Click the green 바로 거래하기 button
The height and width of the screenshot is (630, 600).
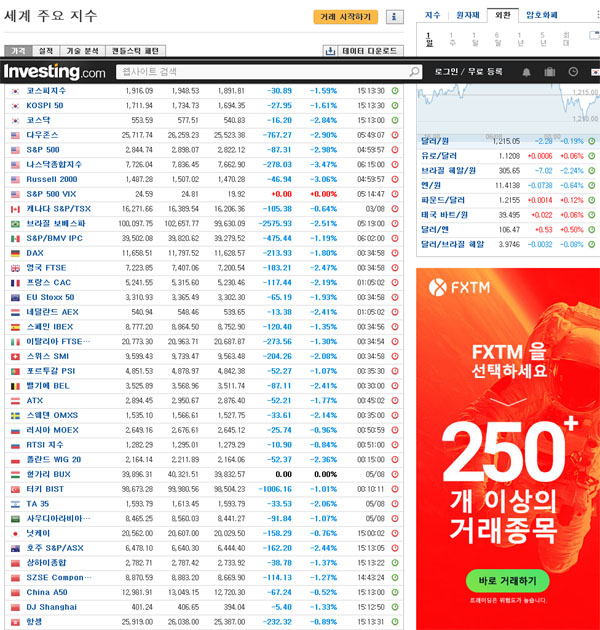[x=507, y=580]
